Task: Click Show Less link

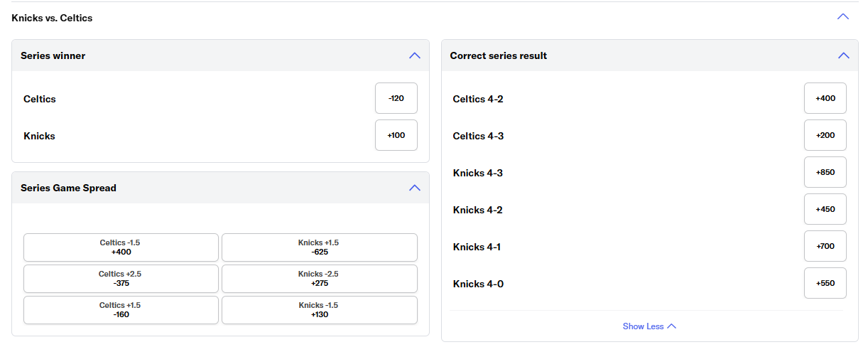Action: coord(649,326)
